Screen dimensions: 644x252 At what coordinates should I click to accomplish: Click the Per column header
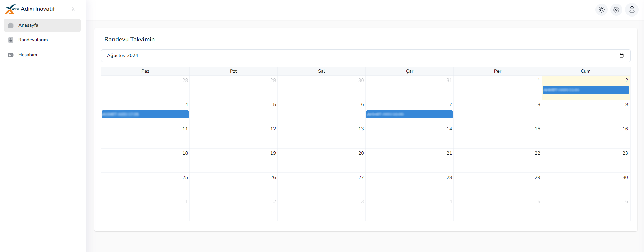(497, 71)
